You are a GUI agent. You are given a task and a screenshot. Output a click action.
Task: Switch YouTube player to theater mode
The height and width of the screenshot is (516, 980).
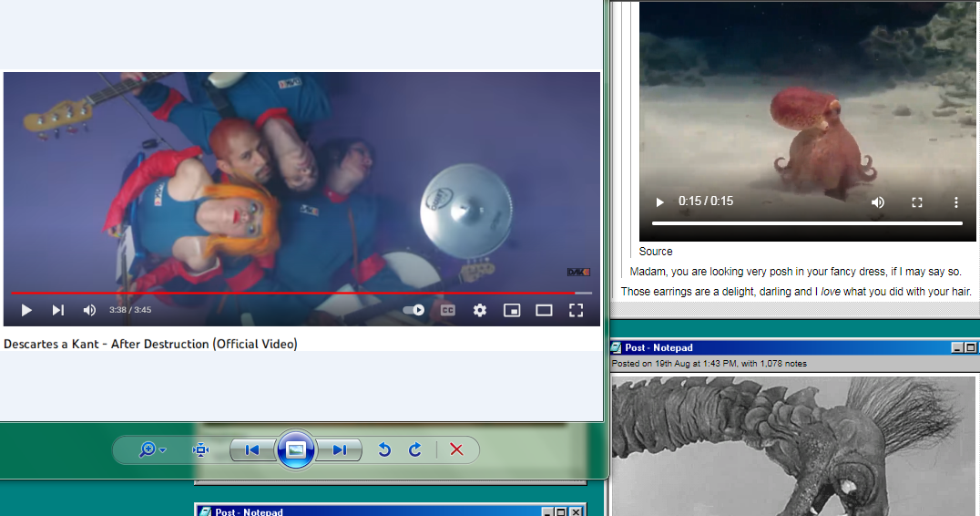pos(544,310)
